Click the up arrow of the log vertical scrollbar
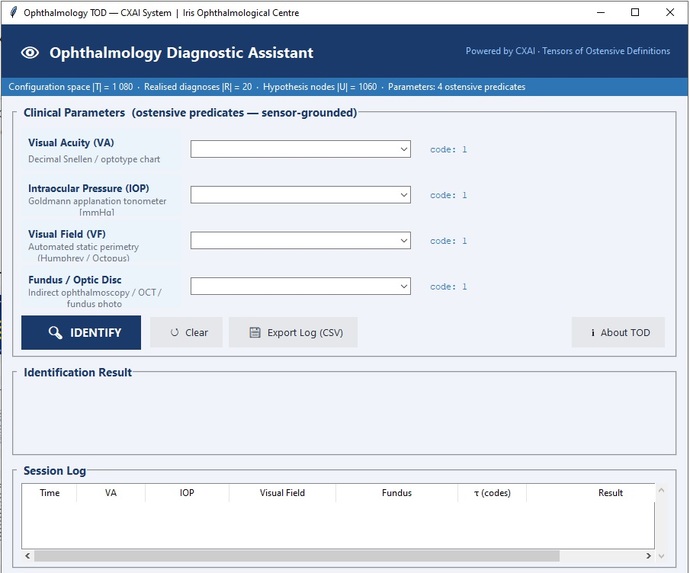Screen dimensions: 690x573 (x=661, y=490)
